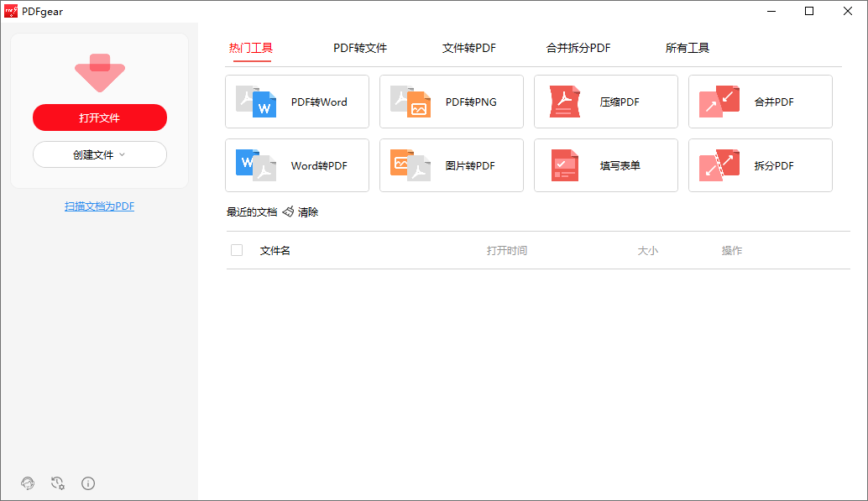Launch the 压缩PDF compression tool
The image size is (868, 501).
point(605,102)
